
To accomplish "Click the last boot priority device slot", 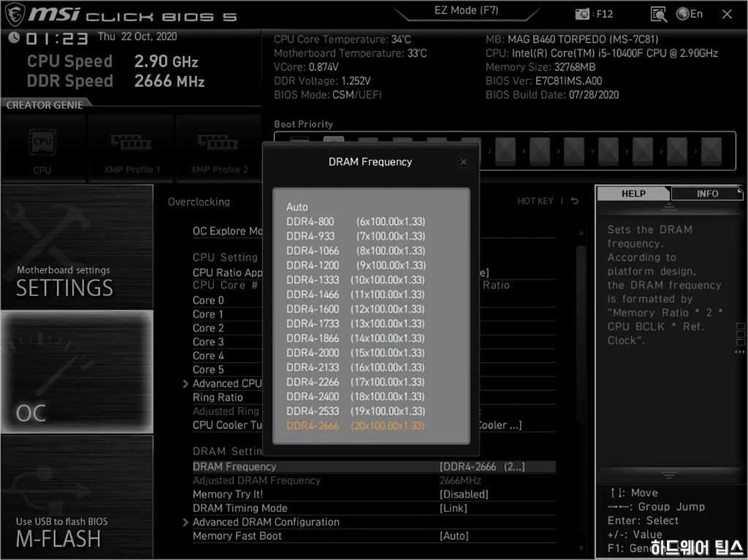I will click(711, 150).
